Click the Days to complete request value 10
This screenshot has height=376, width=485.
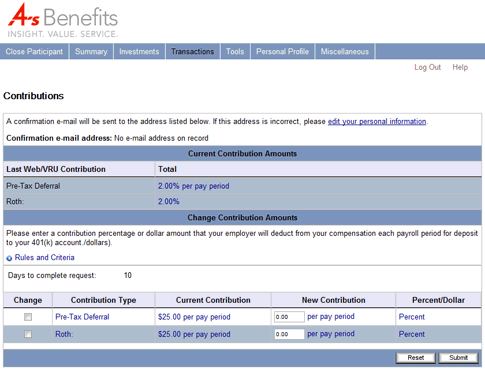tap(128, 275)
